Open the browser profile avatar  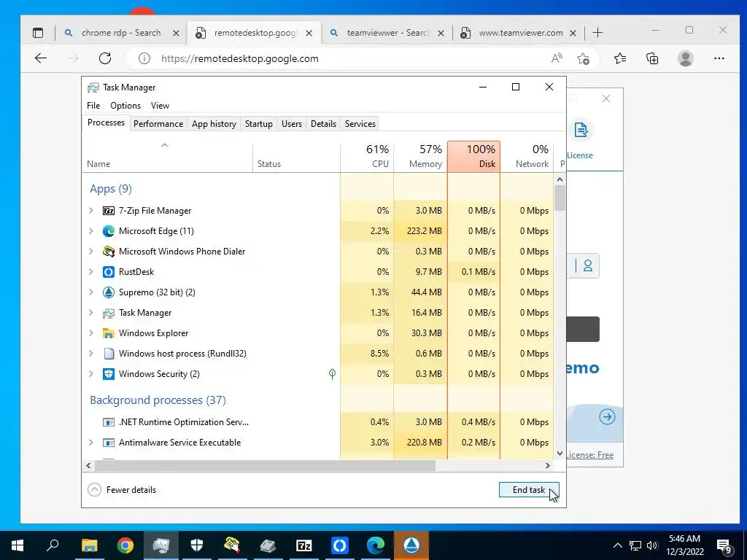point(686,58)
